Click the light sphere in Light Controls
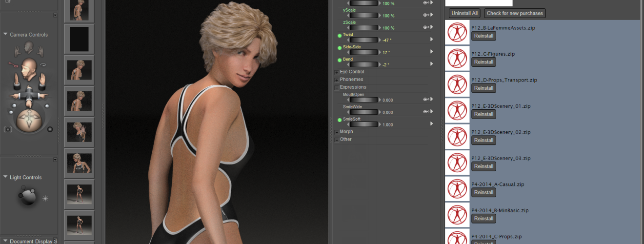This screenshot has width=644, height=244. tap(27, 196)
